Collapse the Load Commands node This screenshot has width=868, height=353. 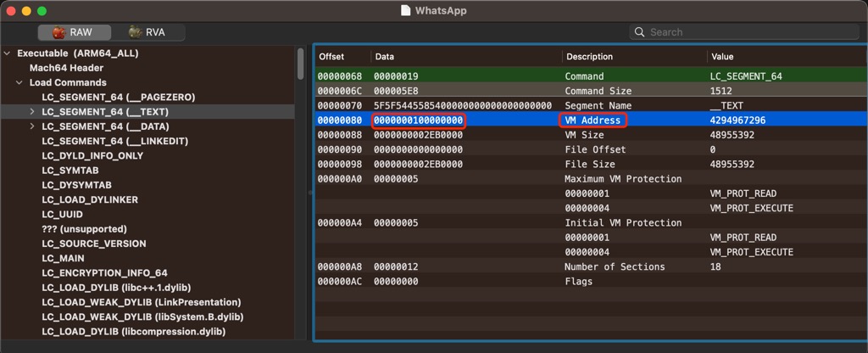coord(19,82)
